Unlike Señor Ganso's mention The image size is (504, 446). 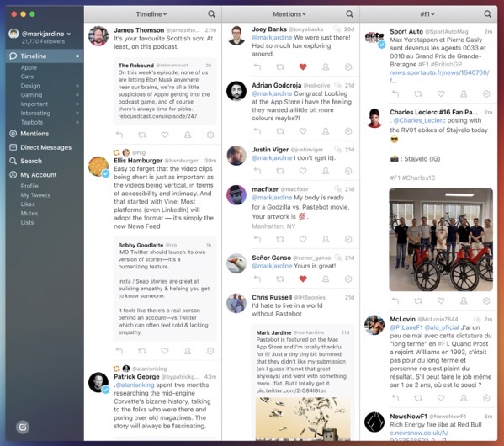point(303,279)
